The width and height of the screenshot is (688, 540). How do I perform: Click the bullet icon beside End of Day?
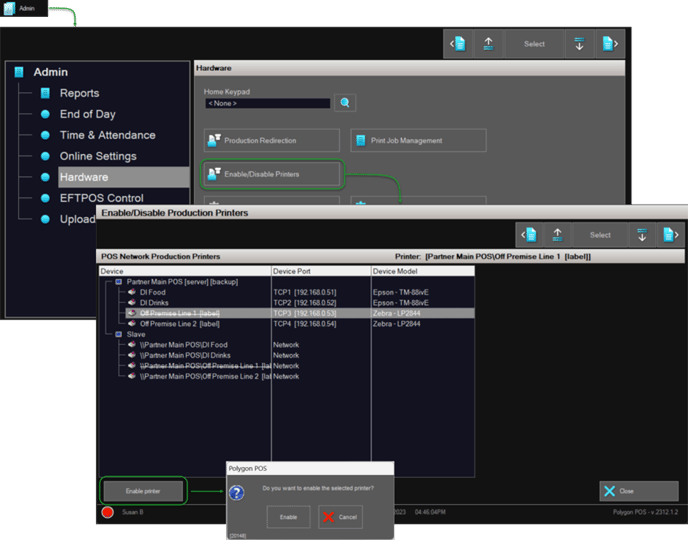[x=45, y=114]
